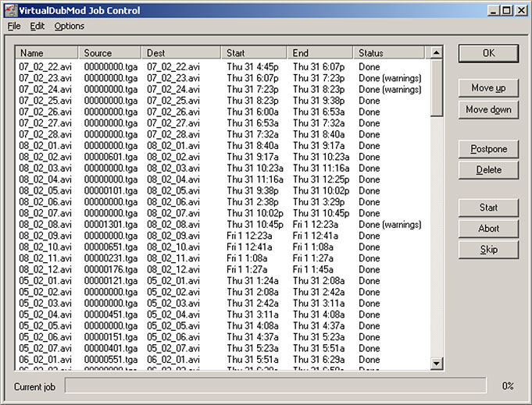The image size is (532, 405).
Task: Click the Abort button
Action: click(488, 229)
